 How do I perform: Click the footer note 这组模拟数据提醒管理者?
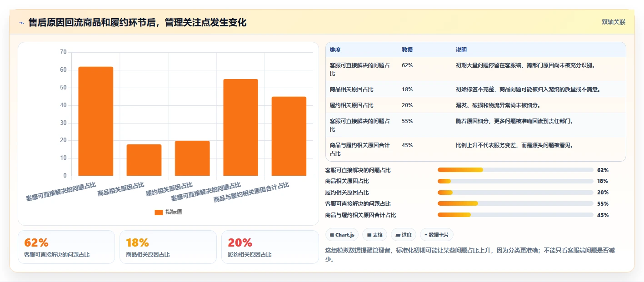click(470, 255)
